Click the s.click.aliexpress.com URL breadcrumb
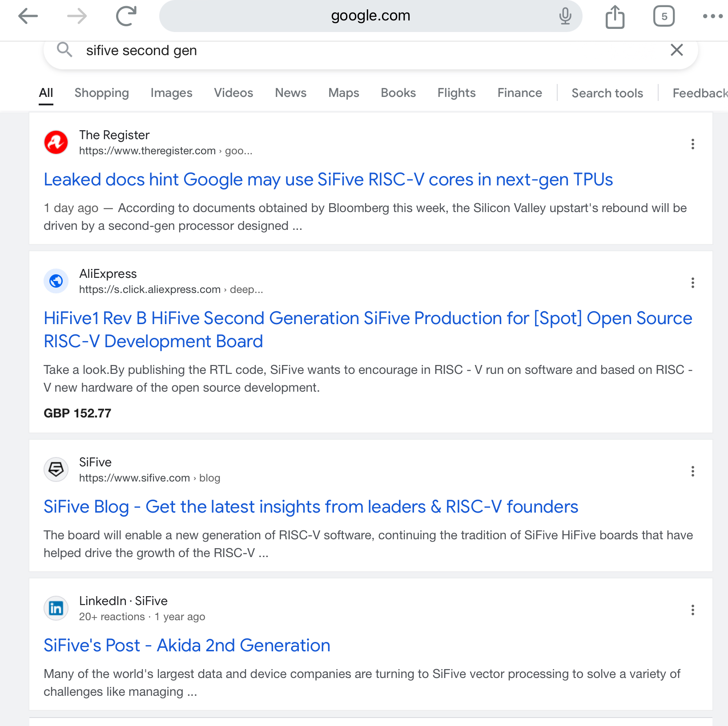This screenshot has height=726, width=728. click(171, 289)
